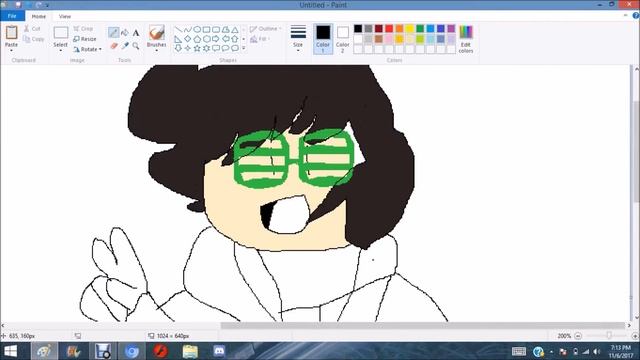The width and height of the screenshot is (640, 360).
Task: Choose the Pentagon shape
Action: click(197, 39)
